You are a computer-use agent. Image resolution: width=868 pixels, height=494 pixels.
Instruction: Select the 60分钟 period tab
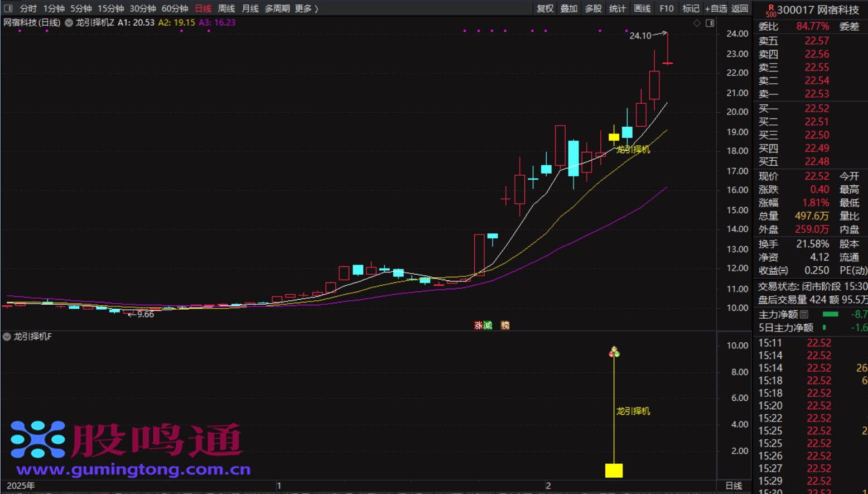click(x=175, y=8)
